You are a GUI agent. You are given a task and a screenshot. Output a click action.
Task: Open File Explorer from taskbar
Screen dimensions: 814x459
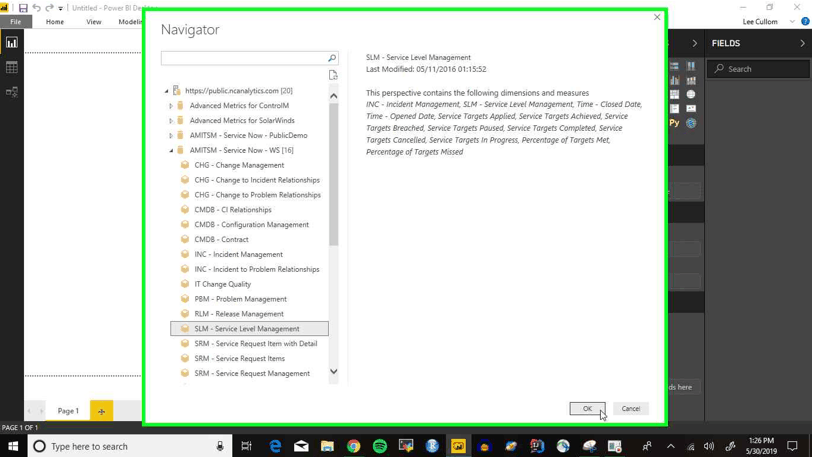pos(327,447)
